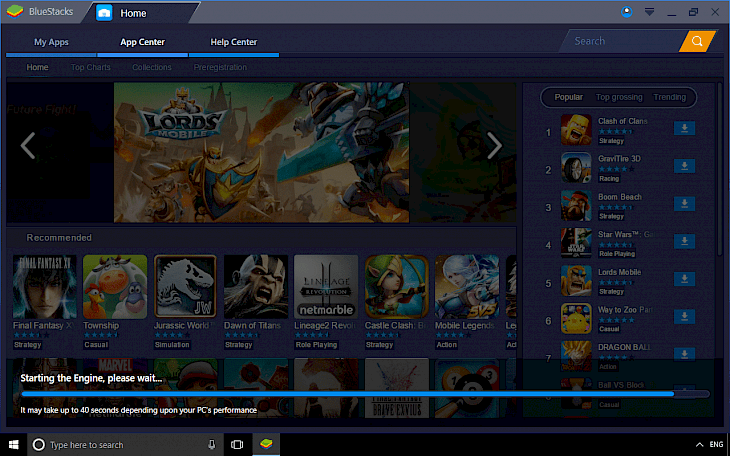
Task: Open Township recommended game
Action: (115, 286)
